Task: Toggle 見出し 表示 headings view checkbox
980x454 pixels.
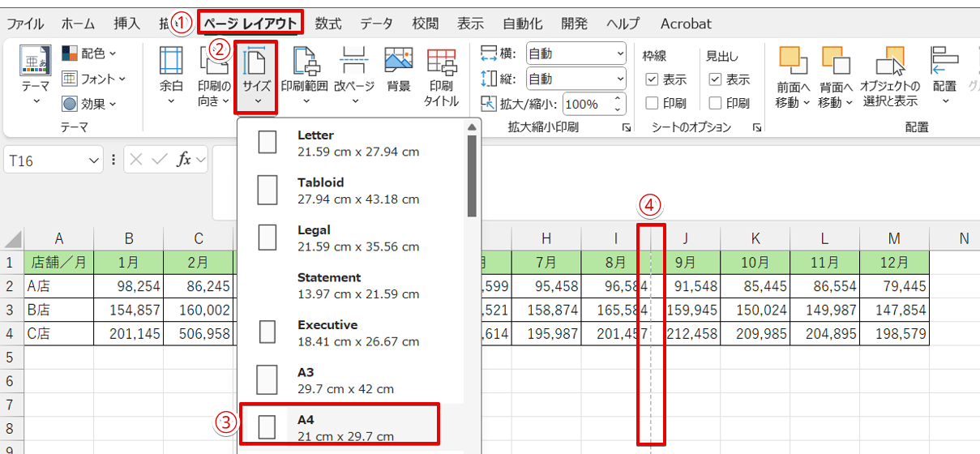Action: tap(715, 79)
